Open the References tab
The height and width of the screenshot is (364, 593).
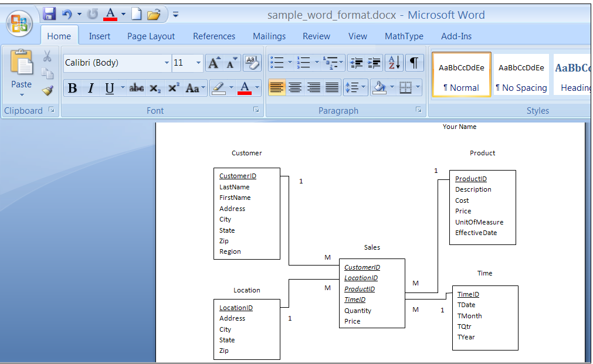coord(214,36)
